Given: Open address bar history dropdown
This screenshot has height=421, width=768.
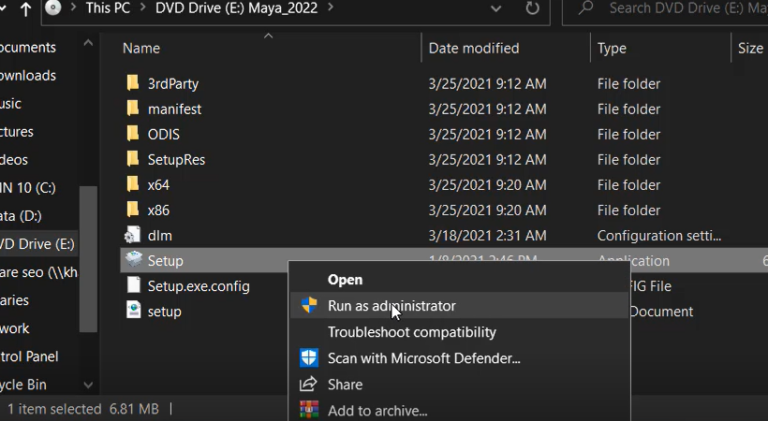Looking at the screenshot, I should [x=497, y=8].
